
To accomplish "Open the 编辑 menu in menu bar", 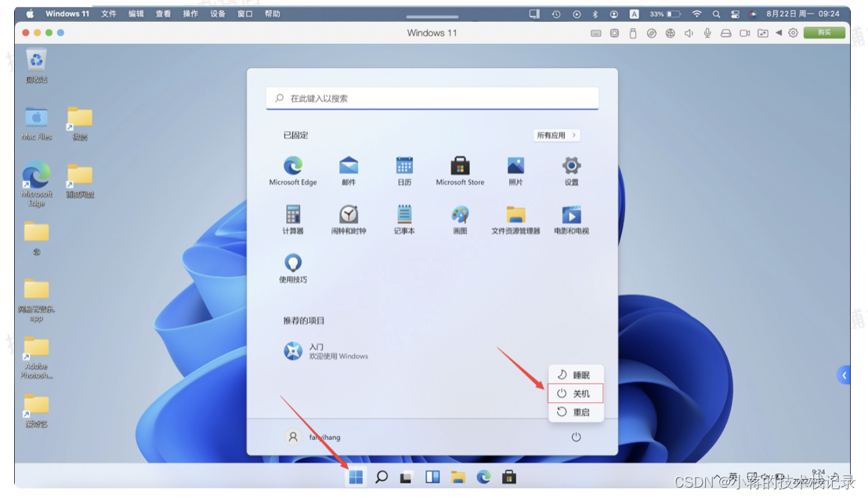I will (136, 14).
